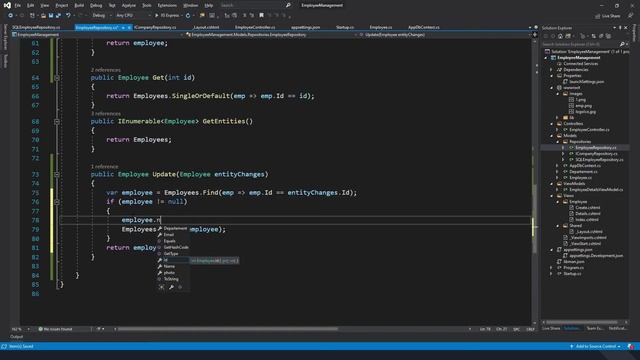640x360 pixels.
Task: Switch to the EmployeeController.cs tab
Action: 255,27
